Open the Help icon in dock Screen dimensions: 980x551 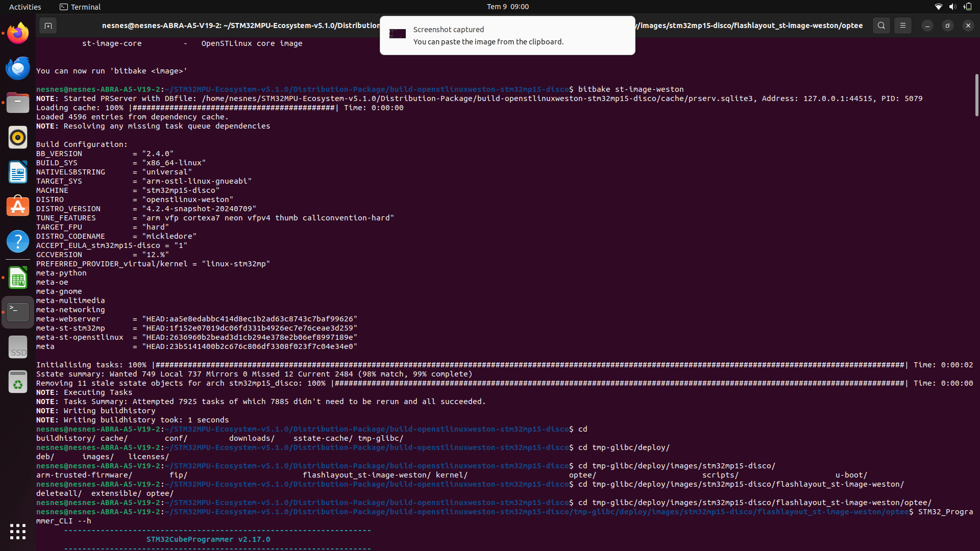click(18, 242)
